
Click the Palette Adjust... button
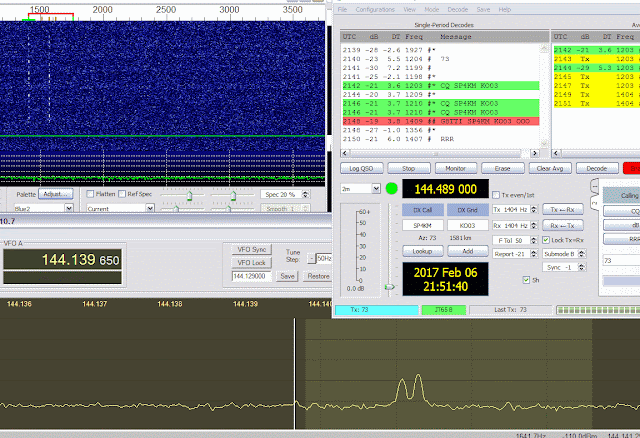(x=56, y=194)
